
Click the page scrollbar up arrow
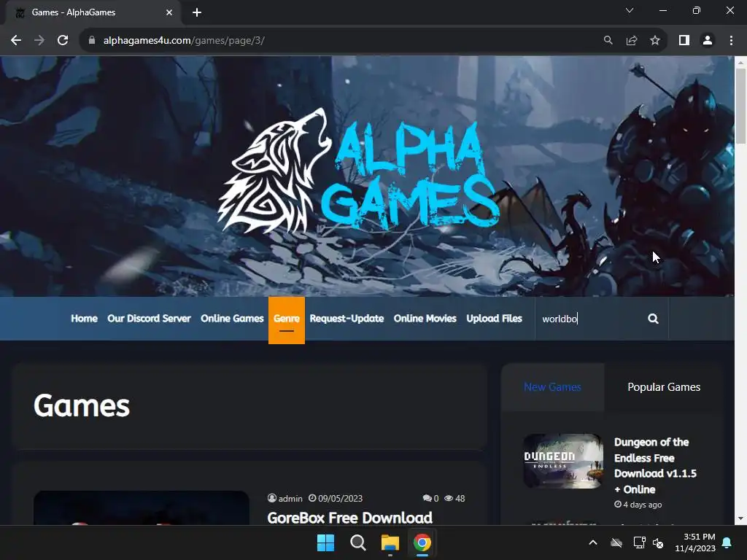point(740,62)
